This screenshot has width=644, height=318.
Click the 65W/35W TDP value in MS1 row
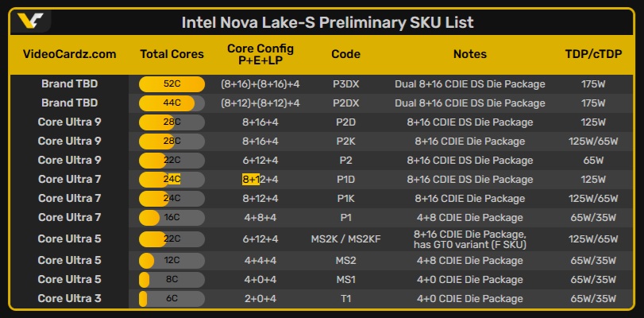[x=593, y=279]
